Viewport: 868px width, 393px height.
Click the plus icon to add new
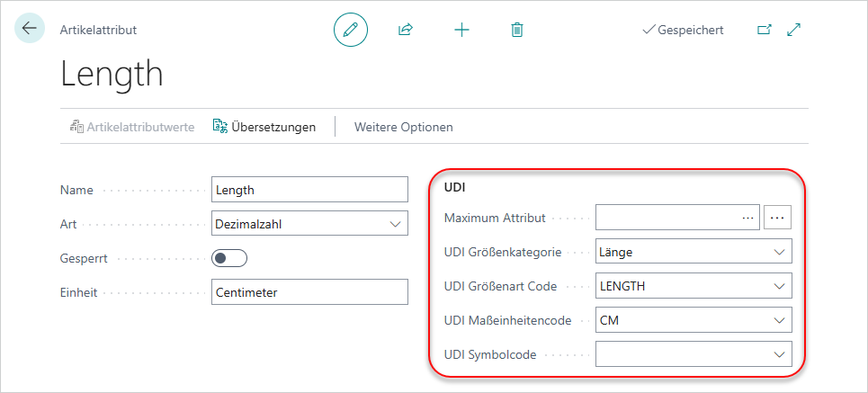tap(461, 30)
